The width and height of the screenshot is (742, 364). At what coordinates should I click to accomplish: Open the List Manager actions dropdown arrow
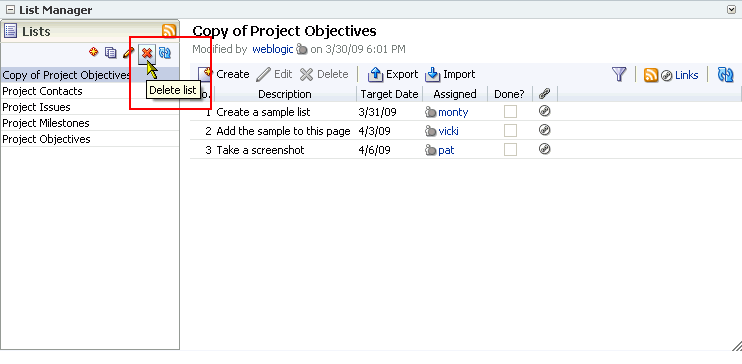click(732, 9)
